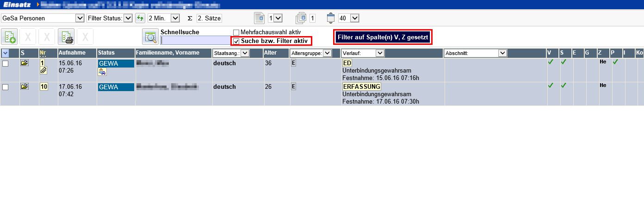644x197 pixels.
Task: Click the V column header
Action: [x=549, y=53]
